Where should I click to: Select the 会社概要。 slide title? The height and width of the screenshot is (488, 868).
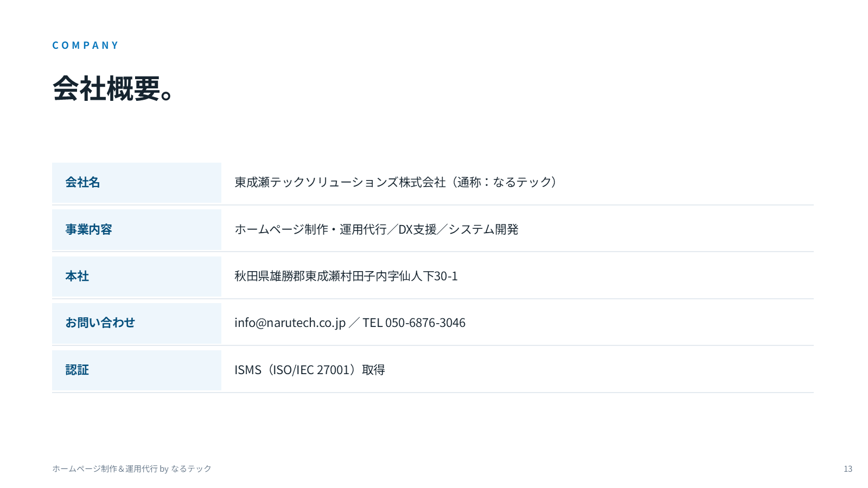coord(113,88)
